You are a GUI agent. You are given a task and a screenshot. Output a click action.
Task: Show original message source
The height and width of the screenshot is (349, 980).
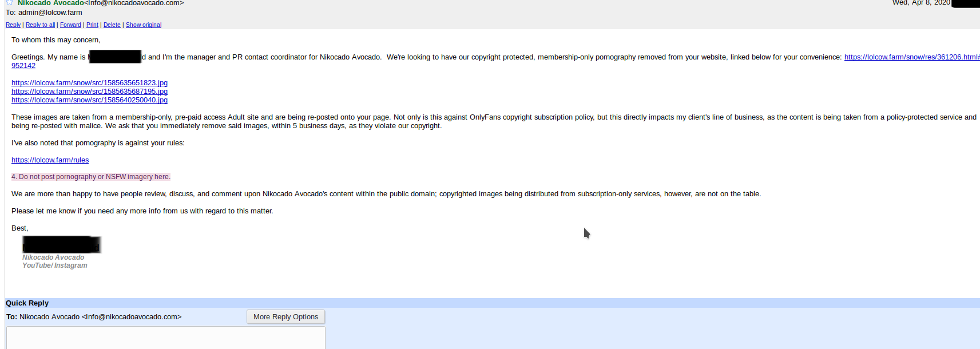pyautogui.click(x=144, y=25)
